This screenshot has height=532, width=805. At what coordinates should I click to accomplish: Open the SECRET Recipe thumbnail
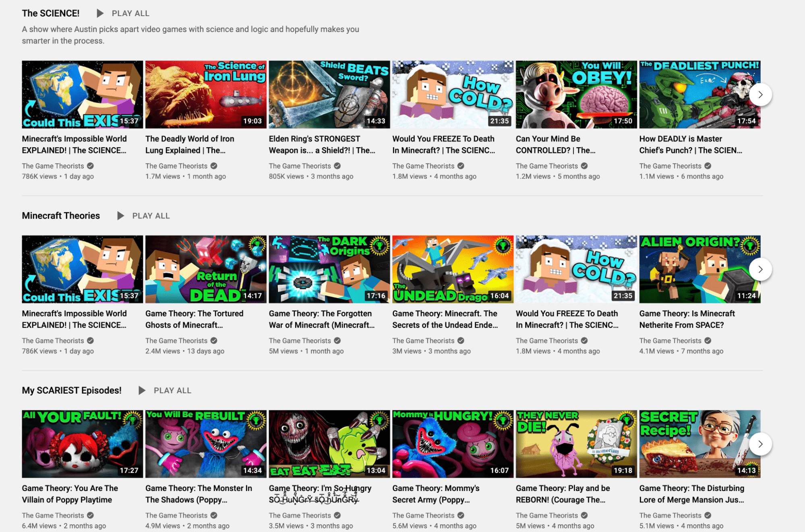(x=700, y=444)
